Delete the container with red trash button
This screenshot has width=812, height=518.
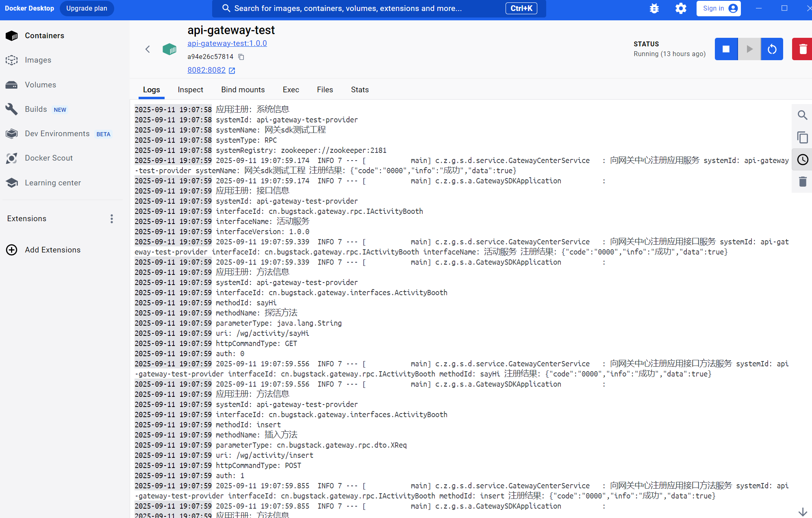(802, 49)
